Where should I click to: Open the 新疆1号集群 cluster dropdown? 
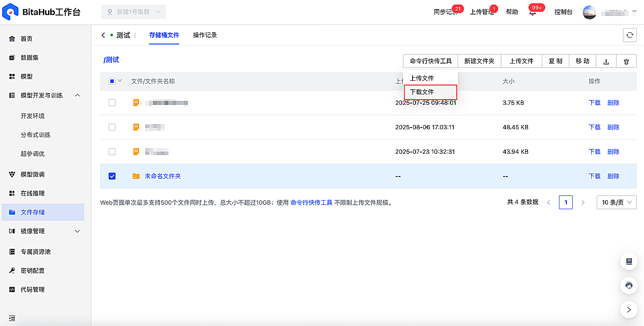pos(134,12)
